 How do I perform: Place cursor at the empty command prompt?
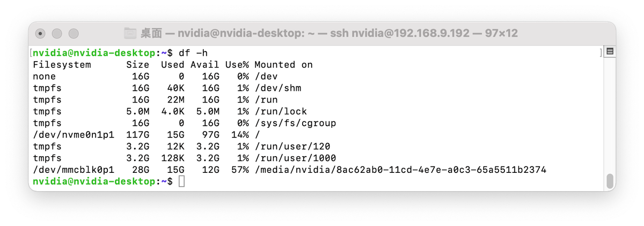point(182,181)
